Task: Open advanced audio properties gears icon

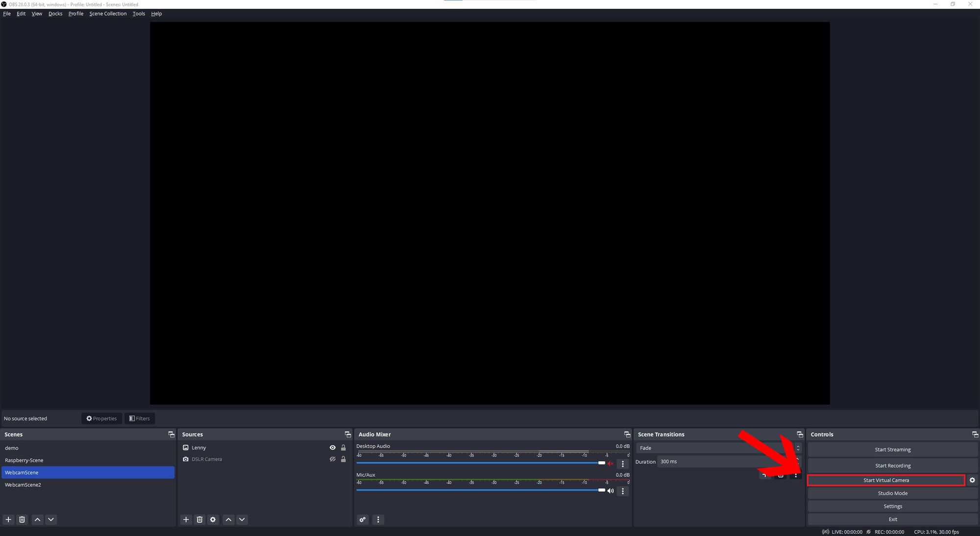Action: click(x=363, y=519)
